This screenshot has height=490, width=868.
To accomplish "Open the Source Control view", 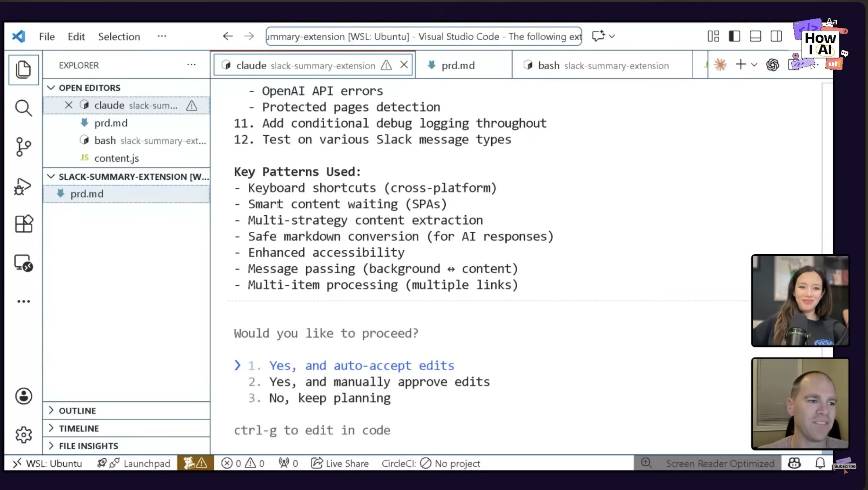I will [x=23, y=147].
